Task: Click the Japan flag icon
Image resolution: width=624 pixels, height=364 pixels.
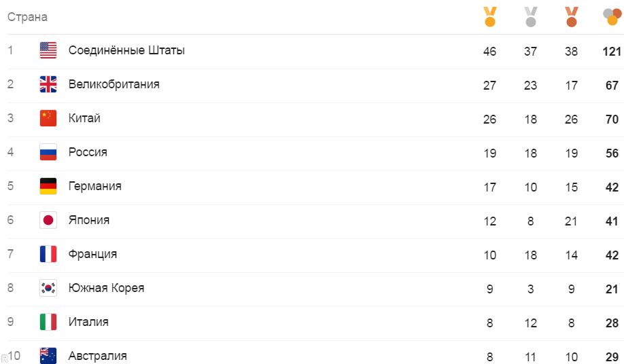Action: [48, 220]
